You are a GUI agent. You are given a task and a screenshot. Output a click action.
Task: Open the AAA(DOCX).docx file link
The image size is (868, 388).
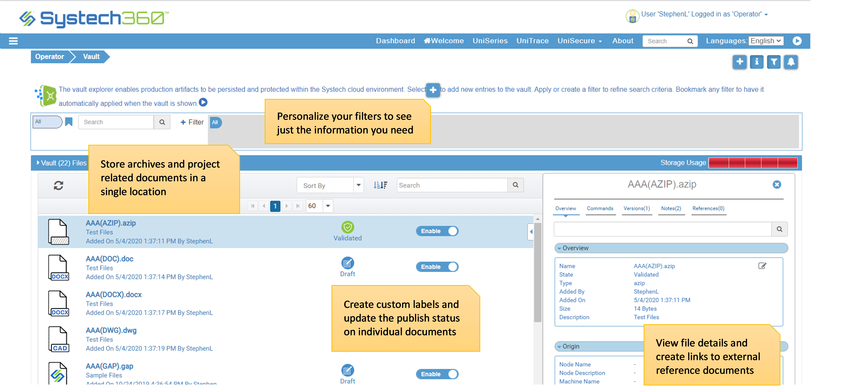tap(114, 295)
